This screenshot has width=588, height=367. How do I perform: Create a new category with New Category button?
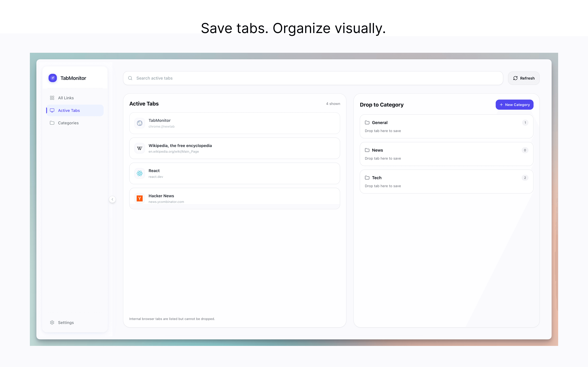(514, 105)
